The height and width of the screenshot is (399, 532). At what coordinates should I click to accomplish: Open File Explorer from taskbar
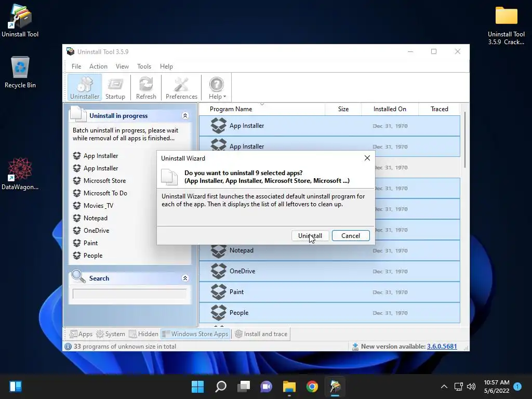pyautogui.click(x=289, y=387)
